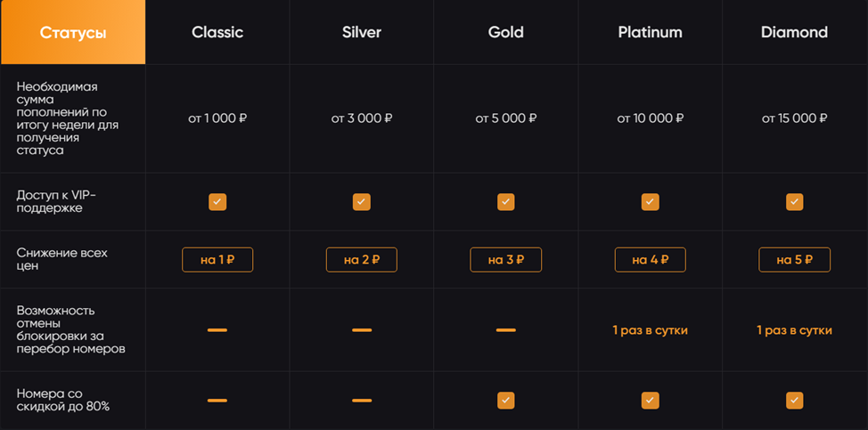Click the VIP support checkmark under Diamond

click(794, 202)
